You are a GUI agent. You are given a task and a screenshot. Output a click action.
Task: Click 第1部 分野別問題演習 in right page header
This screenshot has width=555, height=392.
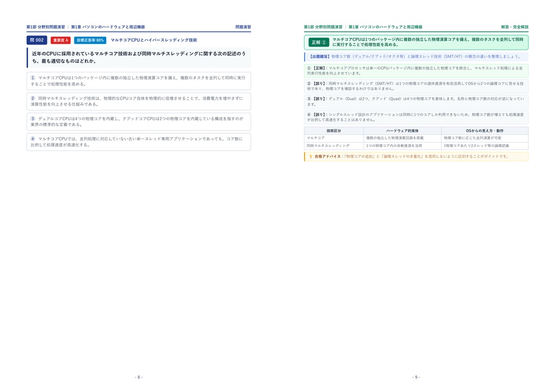pyautogui.click(x=323, y=27)
